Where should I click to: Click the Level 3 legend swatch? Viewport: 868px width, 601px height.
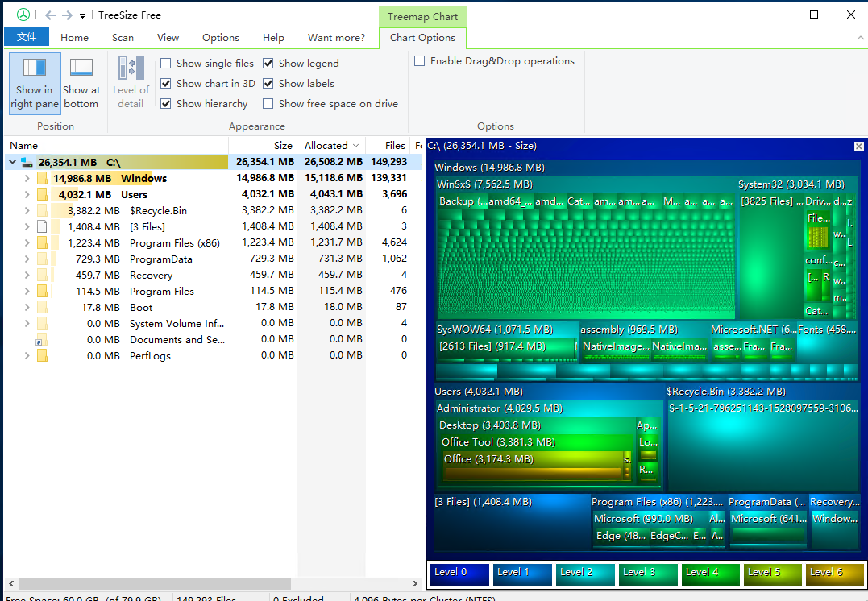pyautogui.click(x=648, y=574)
